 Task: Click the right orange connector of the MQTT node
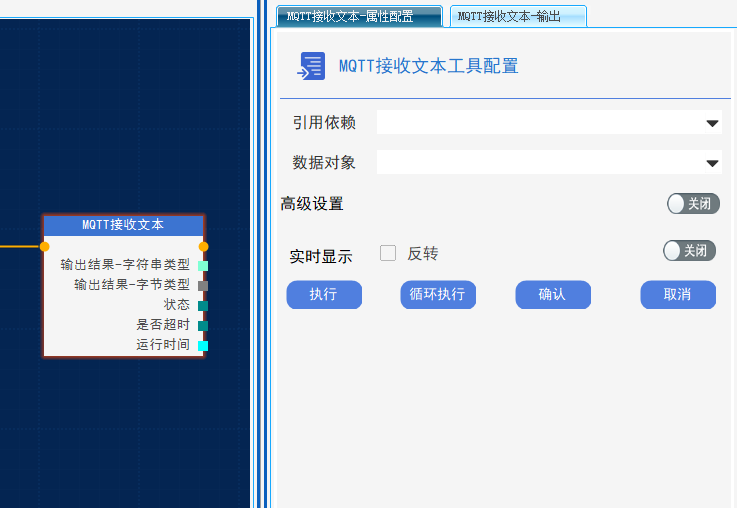204,246
